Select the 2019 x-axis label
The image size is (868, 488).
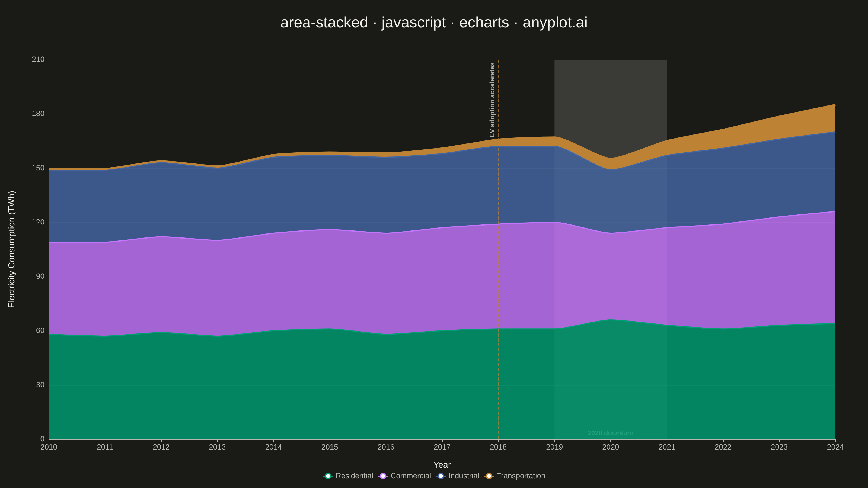point(555,447)
